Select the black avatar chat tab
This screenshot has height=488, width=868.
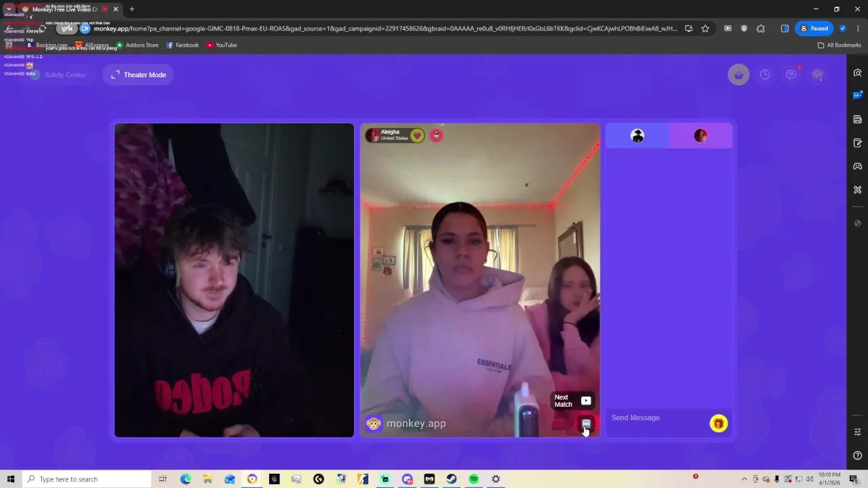[637, 136]
